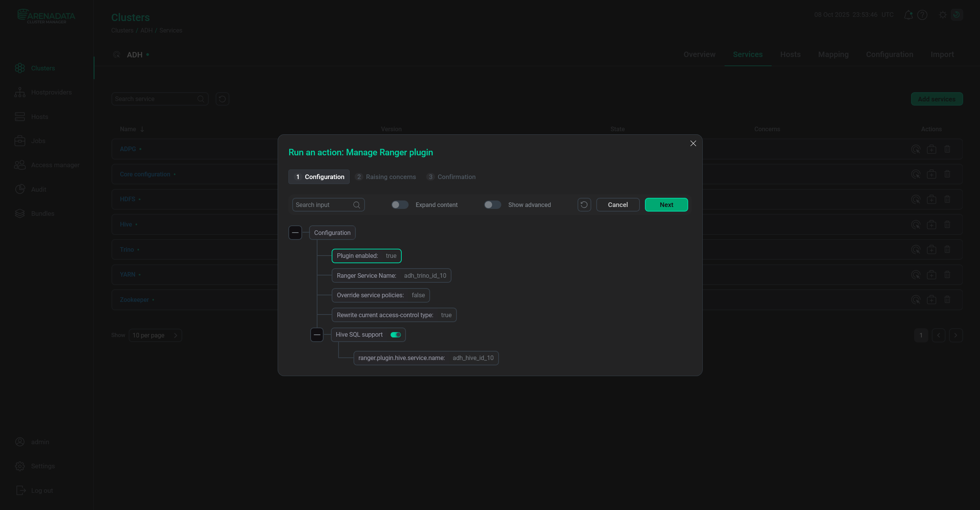
Task: Switch to light theme with the sun icon
Action: [x=942, y=15]
